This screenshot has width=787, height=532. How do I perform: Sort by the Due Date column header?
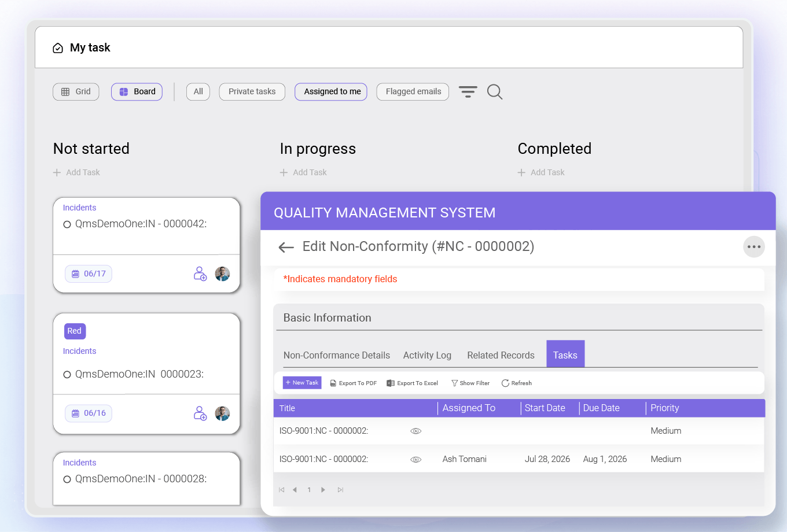601,408
